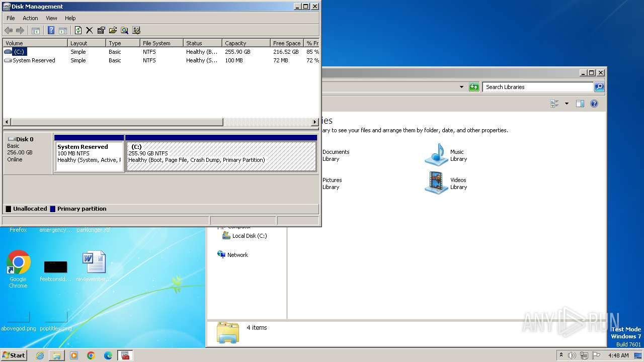644x362 pixels.
Task: Open the View menu in Disk Management
Action: click(x=51, y=18)
